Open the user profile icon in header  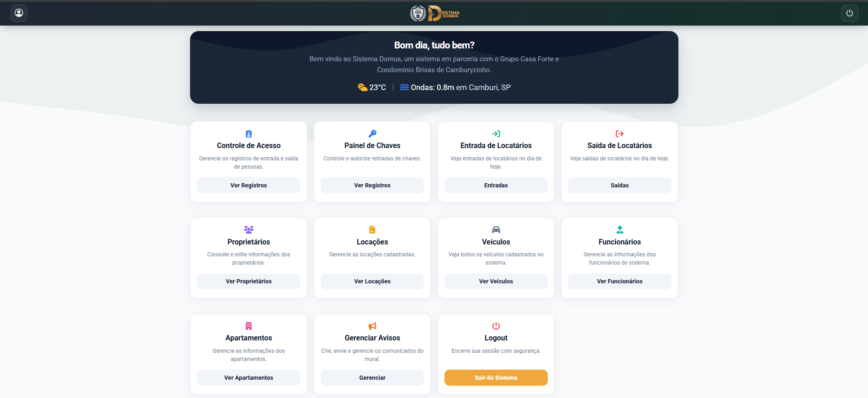[x=19, y=13]
